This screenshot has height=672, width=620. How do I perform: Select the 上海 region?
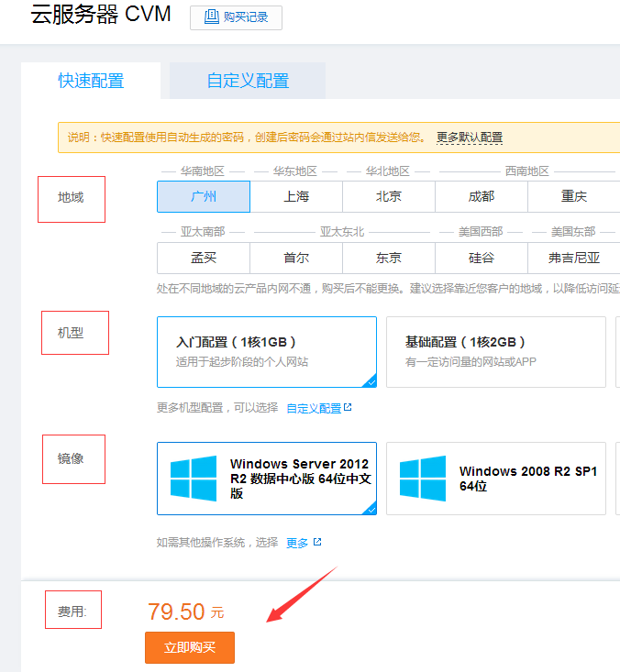tap(296, 197)
